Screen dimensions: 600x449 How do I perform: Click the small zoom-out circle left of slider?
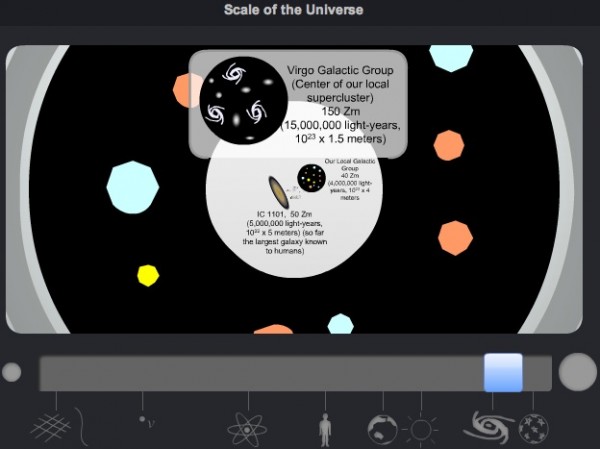(x=11, y=372)
